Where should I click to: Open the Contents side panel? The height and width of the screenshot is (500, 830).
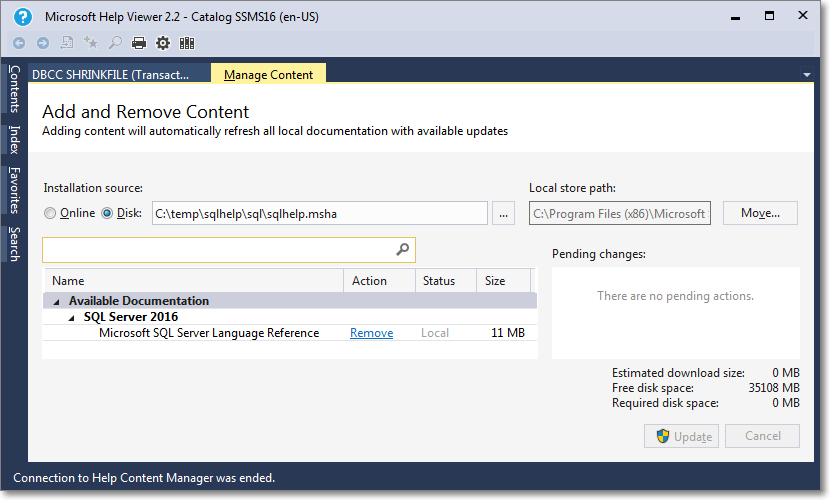(14, 90)
